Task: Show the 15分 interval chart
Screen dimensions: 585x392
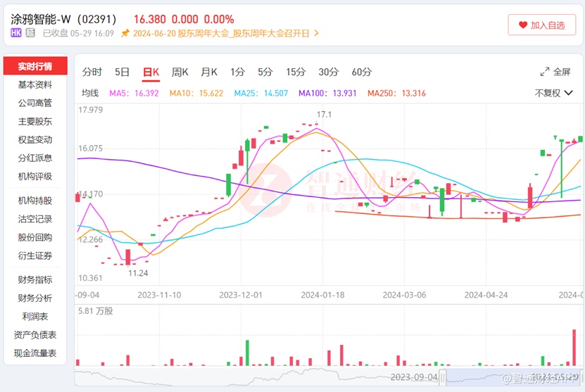Action: point(296,72)
